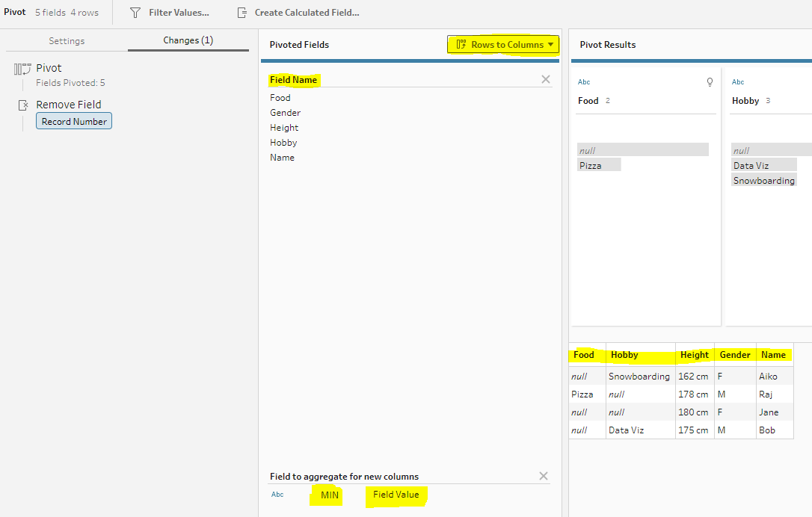Select Snowboarding value in Hobby card
812x517 pixels.
click(x=763, y=180)
